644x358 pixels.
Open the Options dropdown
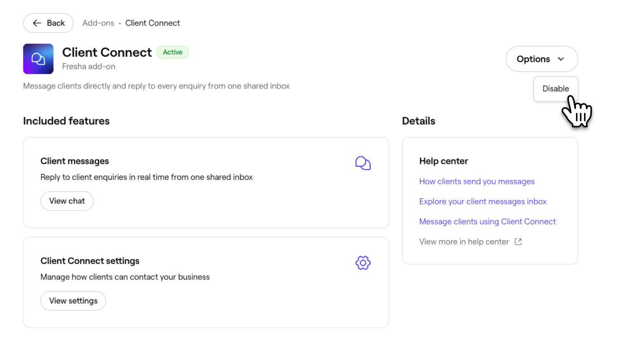(542, 59)
